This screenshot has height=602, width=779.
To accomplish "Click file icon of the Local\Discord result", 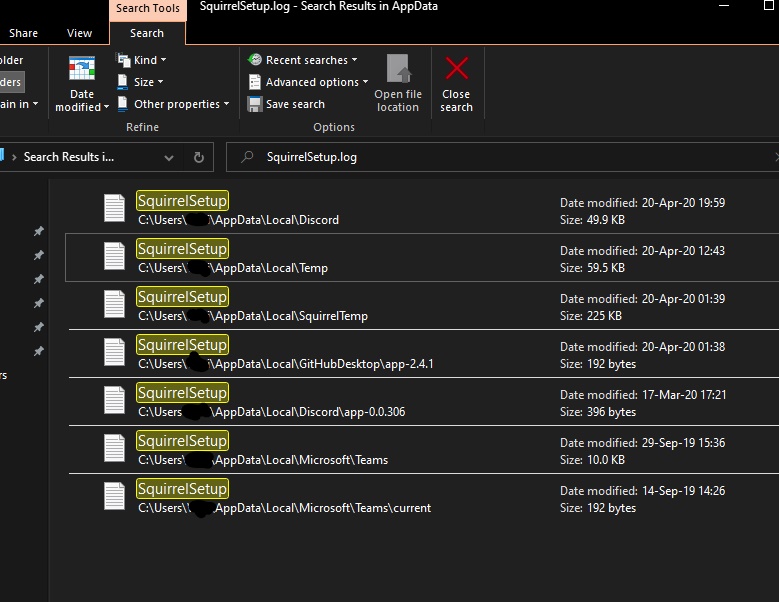I will click(114, 208).
